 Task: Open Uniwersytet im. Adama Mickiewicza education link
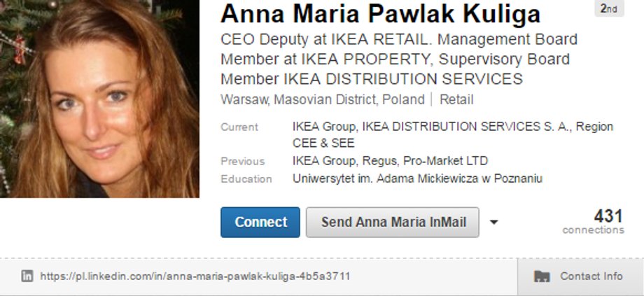[x=417, y=179]
